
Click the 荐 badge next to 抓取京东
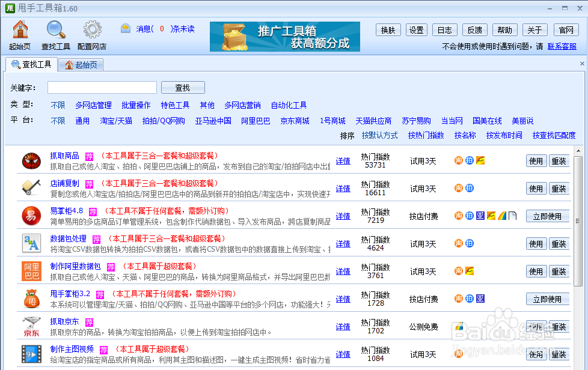click(x=89, y=322)
